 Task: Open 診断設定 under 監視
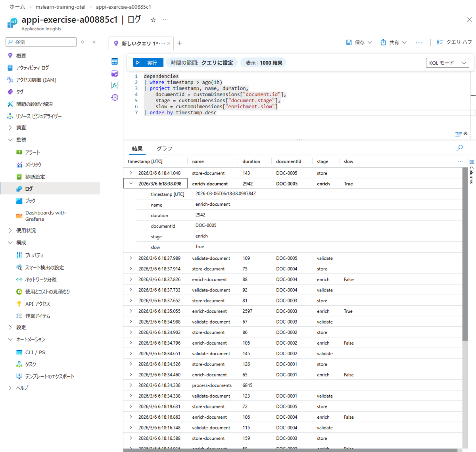35,177
